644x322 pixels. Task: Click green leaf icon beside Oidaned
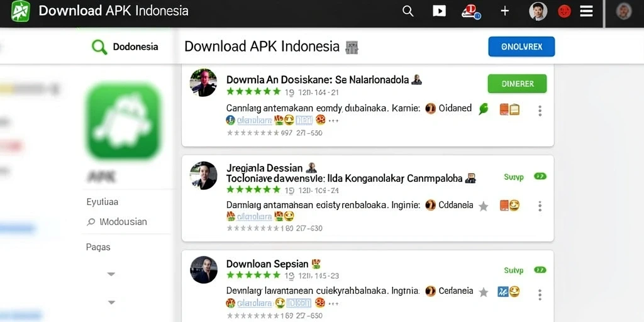484,109
